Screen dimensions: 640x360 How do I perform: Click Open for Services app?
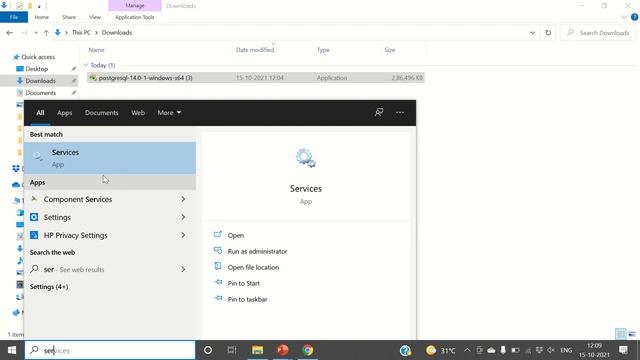coord(236,235)
